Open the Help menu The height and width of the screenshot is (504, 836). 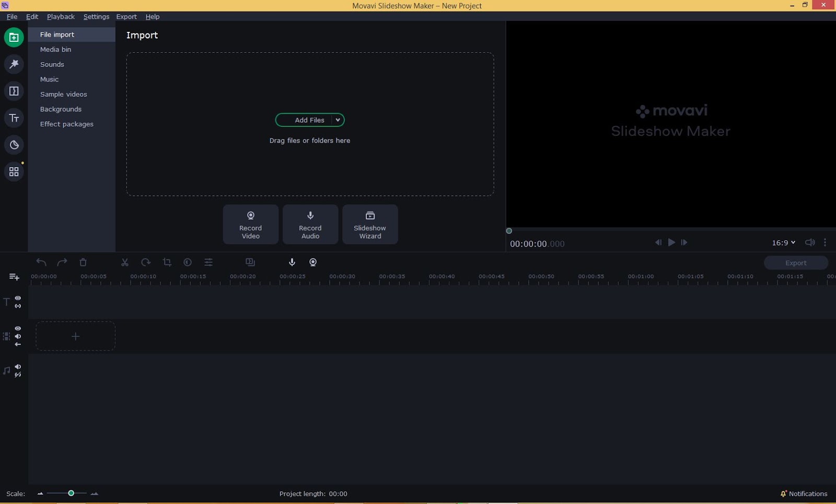(153, 17)
